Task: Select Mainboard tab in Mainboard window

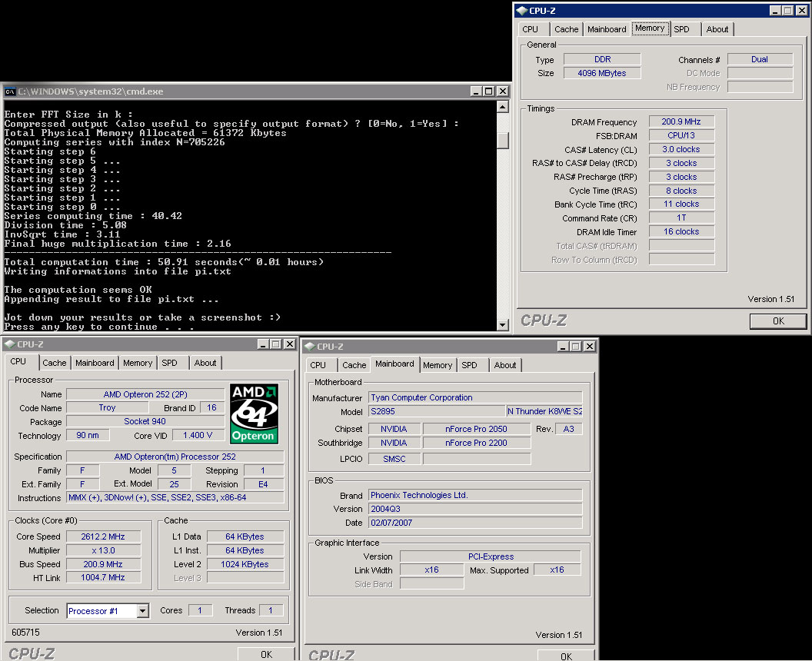Action: (x=394, y=364)
